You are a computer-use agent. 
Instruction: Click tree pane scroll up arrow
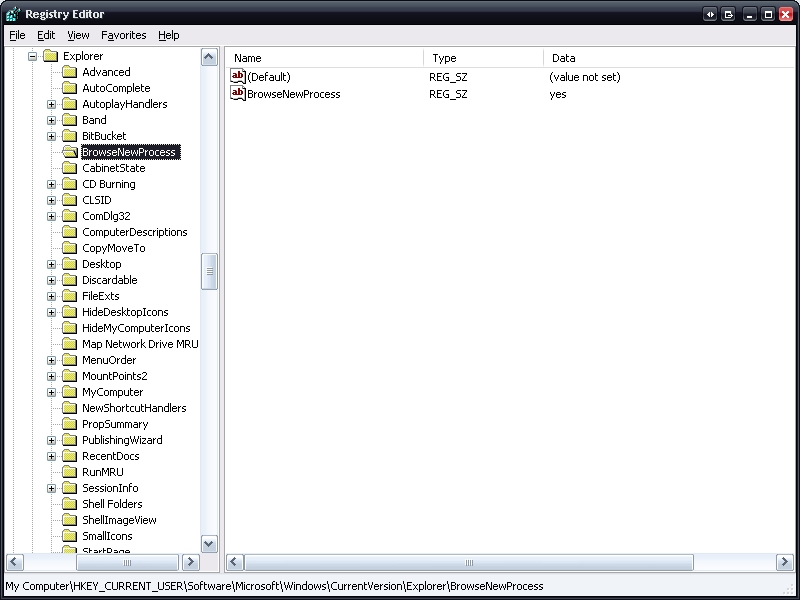tap(209, 57)
